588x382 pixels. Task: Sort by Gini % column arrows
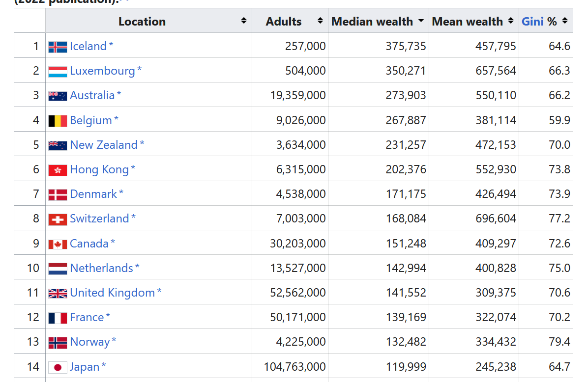pyautogui.click(x=565, y=21)
